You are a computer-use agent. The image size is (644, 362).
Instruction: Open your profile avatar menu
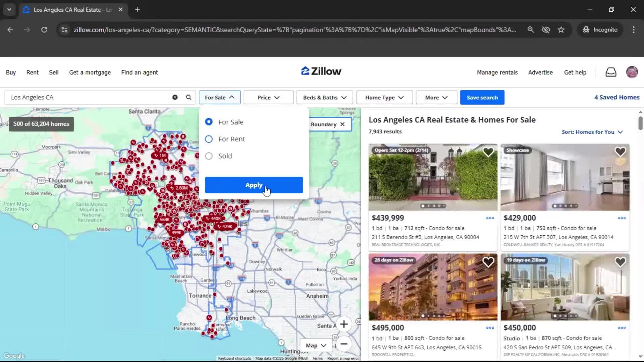pyautogui.click(x=632, y=72)
